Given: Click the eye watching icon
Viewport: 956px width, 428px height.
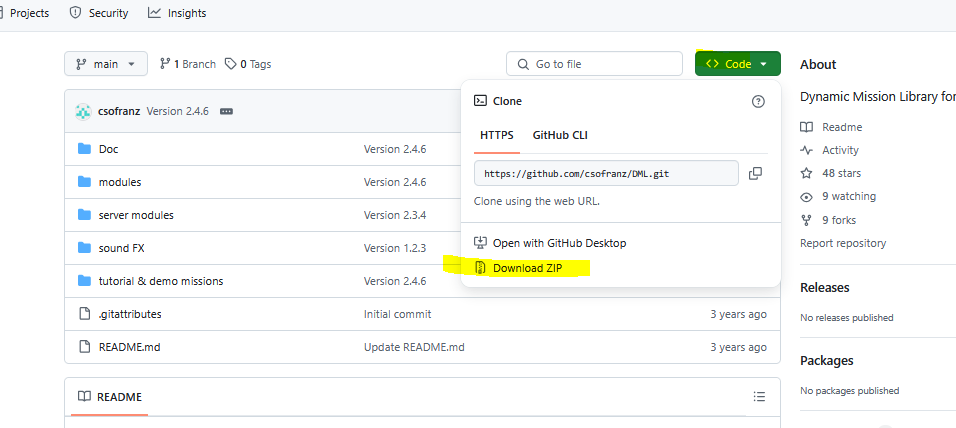Looking at the screenshot, I should pyautogui.click(x=807, y=197).
